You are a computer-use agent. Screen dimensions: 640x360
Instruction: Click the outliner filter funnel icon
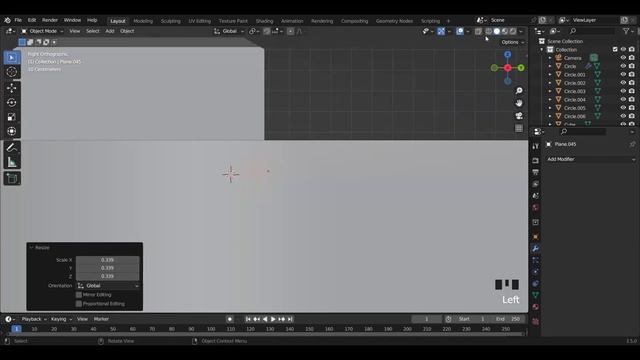(626, 31)
